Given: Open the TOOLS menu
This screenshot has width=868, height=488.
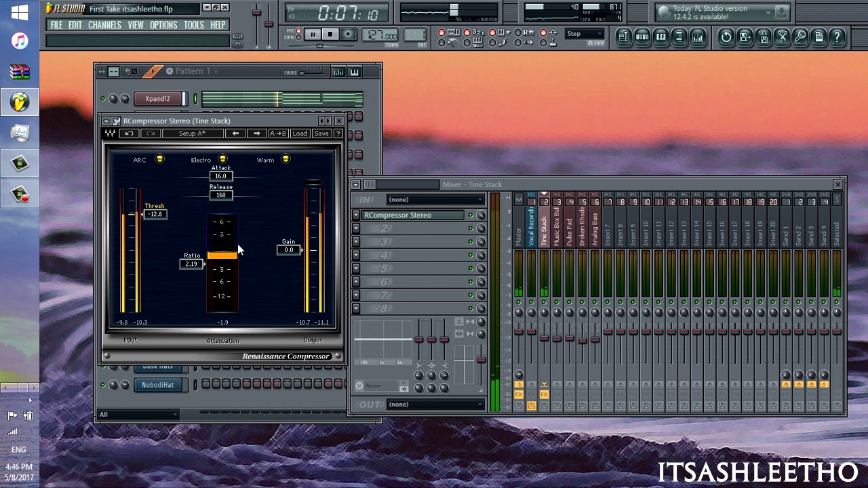Looking at the screenshot, I should (x=194, y=25).
